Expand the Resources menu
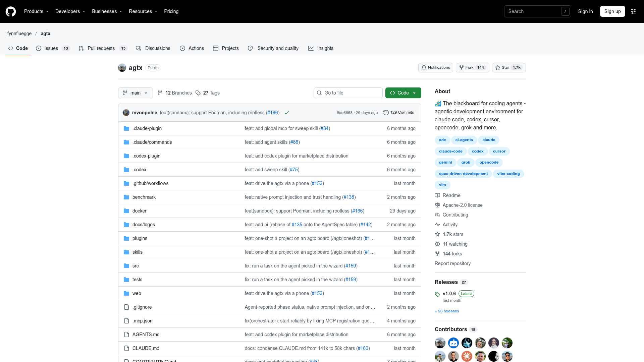The width and height of the screenshot is (644, 362). (x=143, y=11)
